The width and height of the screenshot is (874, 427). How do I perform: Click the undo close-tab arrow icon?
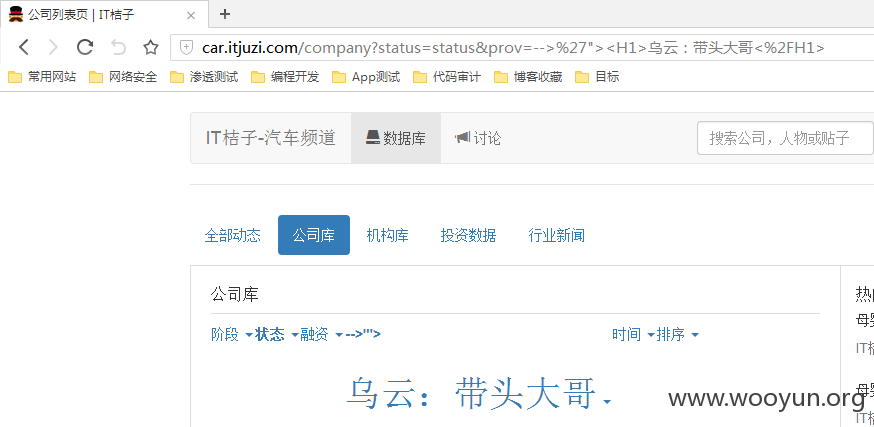[x=118, y=47]
